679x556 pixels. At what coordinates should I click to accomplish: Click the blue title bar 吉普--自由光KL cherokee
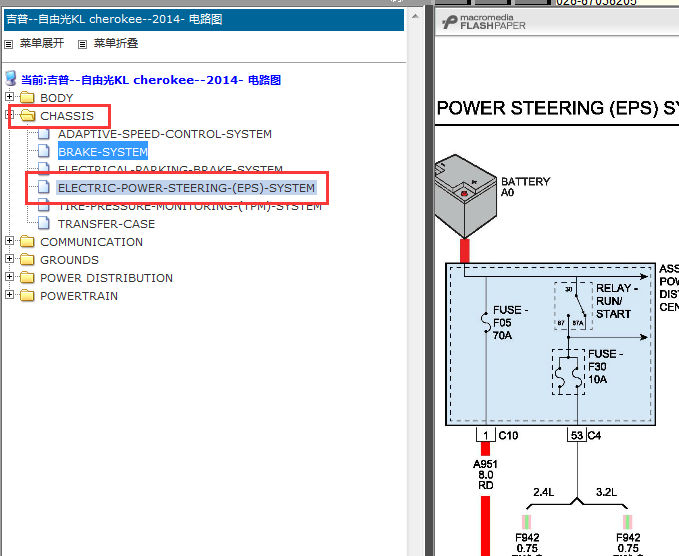click(x=204, y=19)
